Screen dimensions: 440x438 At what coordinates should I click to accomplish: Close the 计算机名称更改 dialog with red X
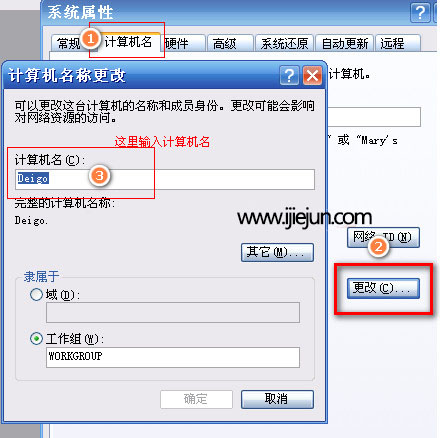tap(312, 75)
